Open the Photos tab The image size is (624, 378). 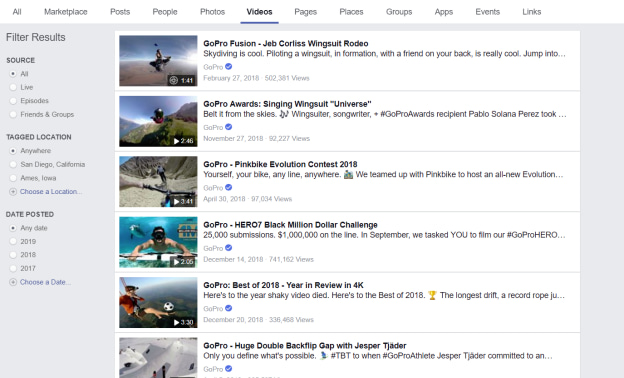point(213,12)
